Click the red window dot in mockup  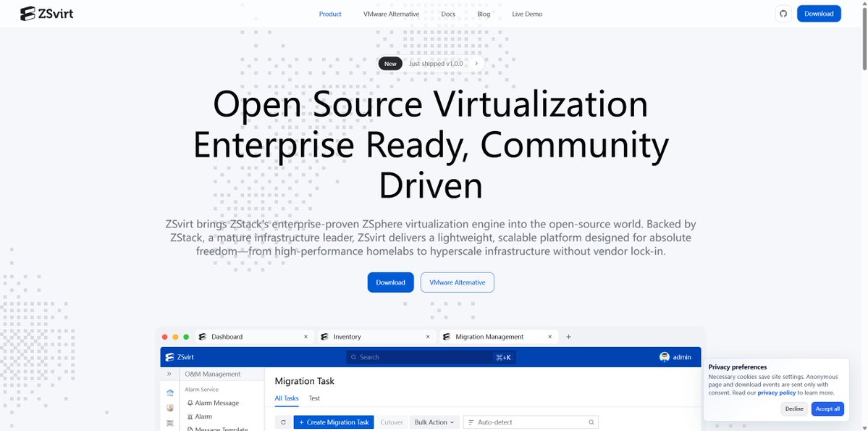[164, 337]
